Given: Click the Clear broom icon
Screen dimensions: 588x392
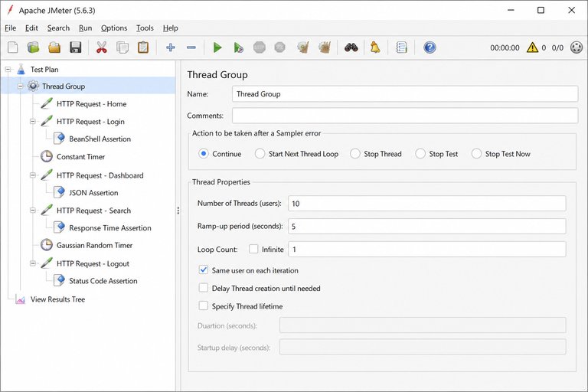Looking at the screenshot, I should (x=303, y=47).
